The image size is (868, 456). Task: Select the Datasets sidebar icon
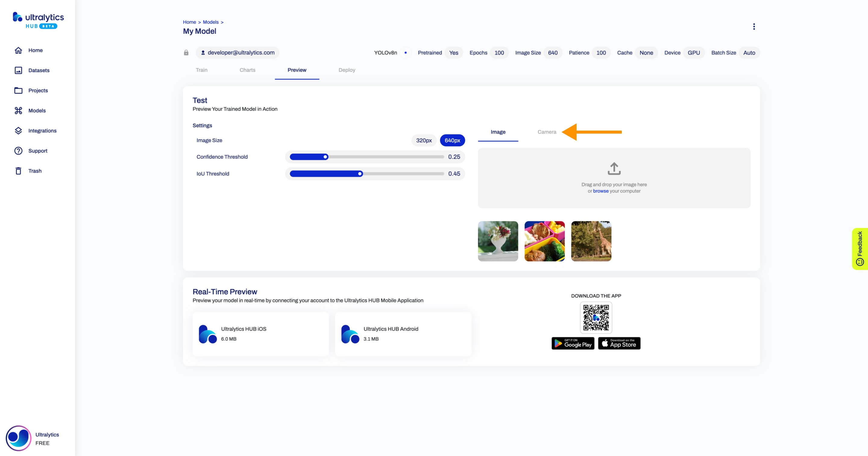point(18,70)
